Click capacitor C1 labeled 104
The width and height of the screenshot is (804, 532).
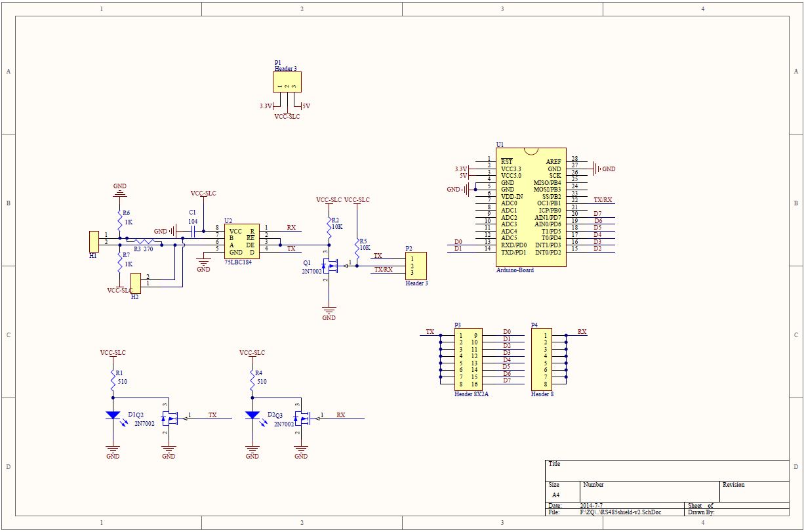point(192,231)
